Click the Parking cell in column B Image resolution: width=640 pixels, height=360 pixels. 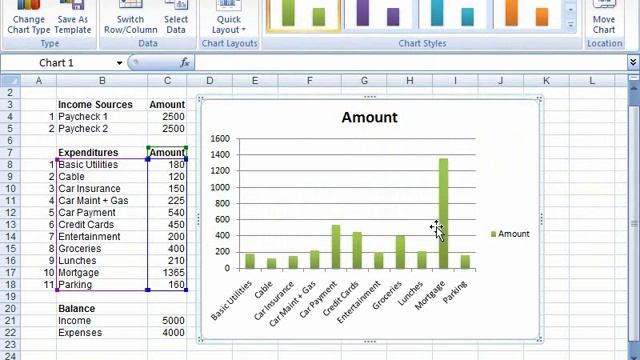[x=102, y=284]
